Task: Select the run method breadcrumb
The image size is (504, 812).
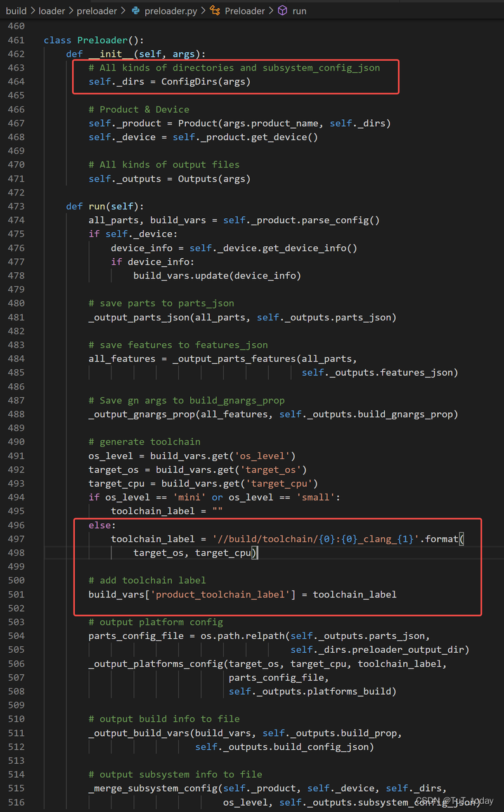Action: [x=299, y=11]
